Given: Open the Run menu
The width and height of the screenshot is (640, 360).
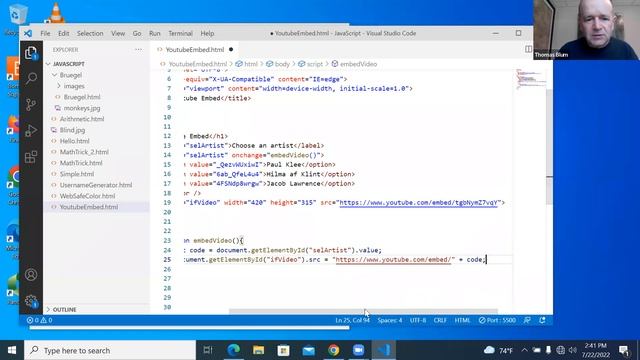Looking at the screenshot, I should [155, 33].
